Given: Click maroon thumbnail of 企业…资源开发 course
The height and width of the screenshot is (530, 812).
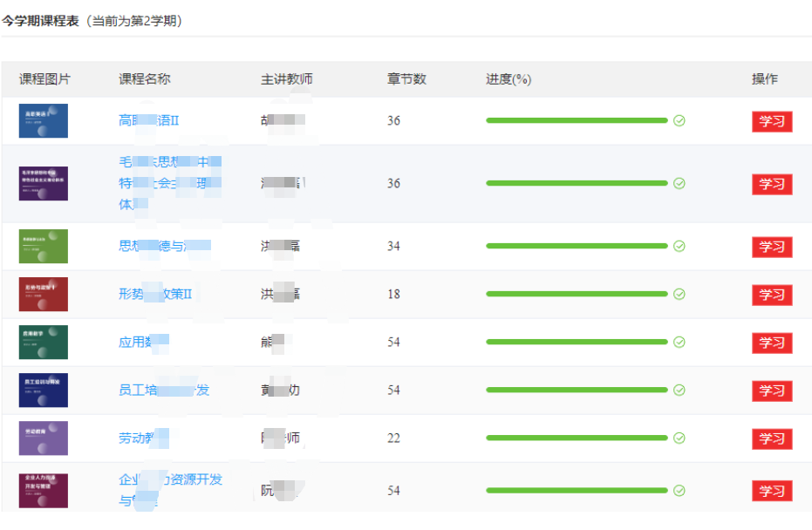Looking at the screenshot, I should (x=44, y=491).
